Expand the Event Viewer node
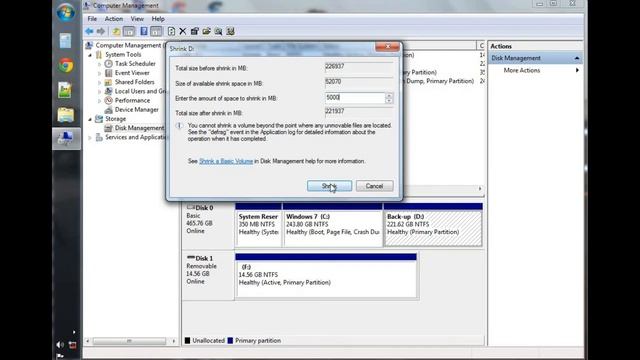Viewport: 640px width, 360px height. [100, 73]
